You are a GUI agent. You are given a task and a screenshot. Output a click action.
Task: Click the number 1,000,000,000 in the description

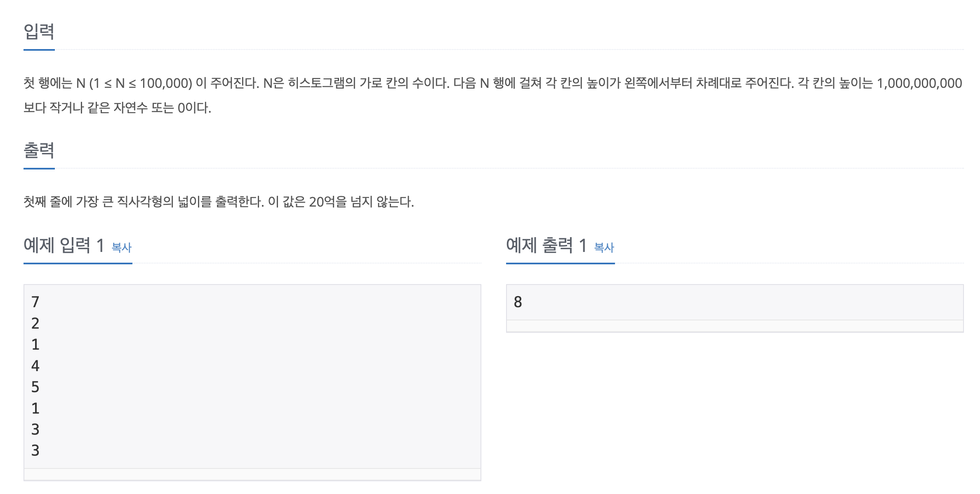(919, 83)
